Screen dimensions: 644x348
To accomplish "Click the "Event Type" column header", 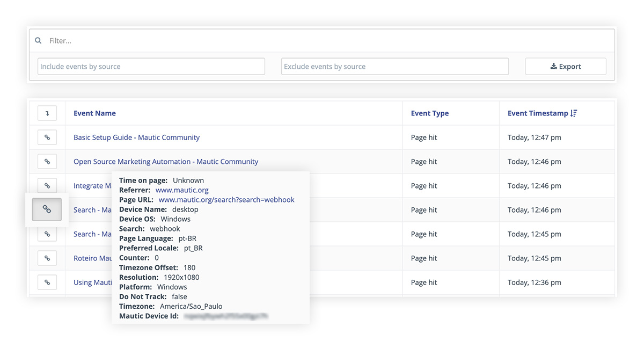I will [x=429, y=113].
